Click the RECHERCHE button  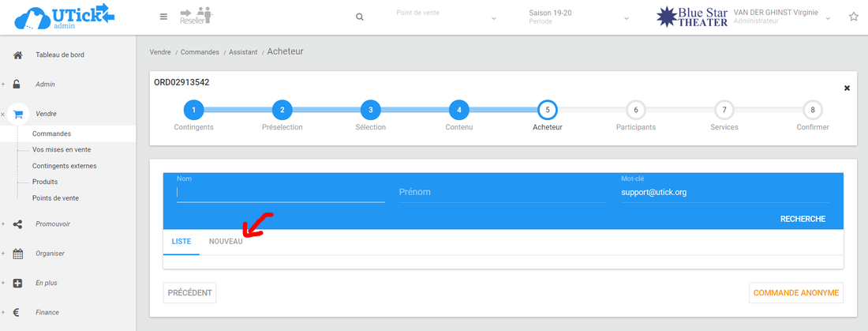click(803, 219)
